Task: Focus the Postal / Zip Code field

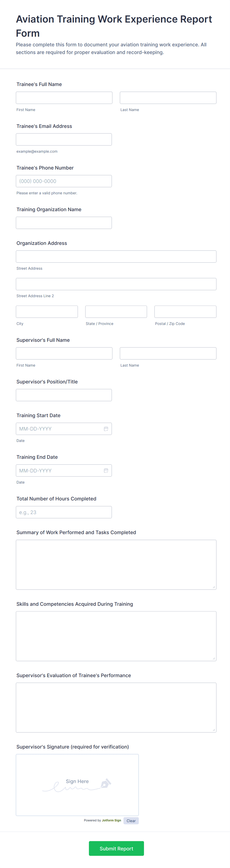Action: coord(185,312)
